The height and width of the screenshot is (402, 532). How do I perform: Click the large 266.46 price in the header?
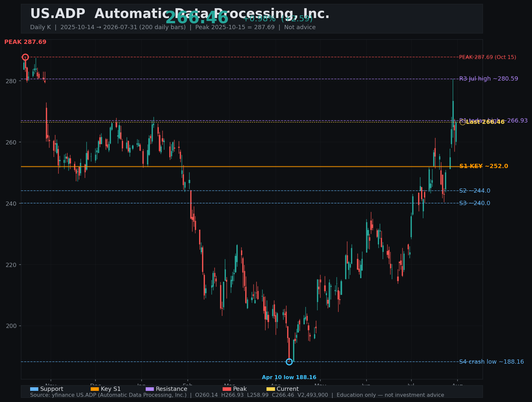pyautogui.click(x=197, y=18)
